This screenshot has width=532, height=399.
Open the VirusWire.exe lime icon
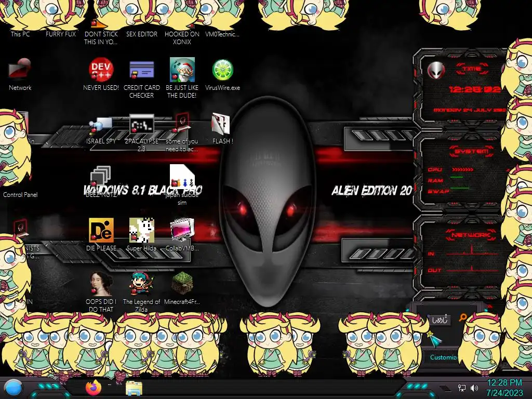click(x=222, y=70)
